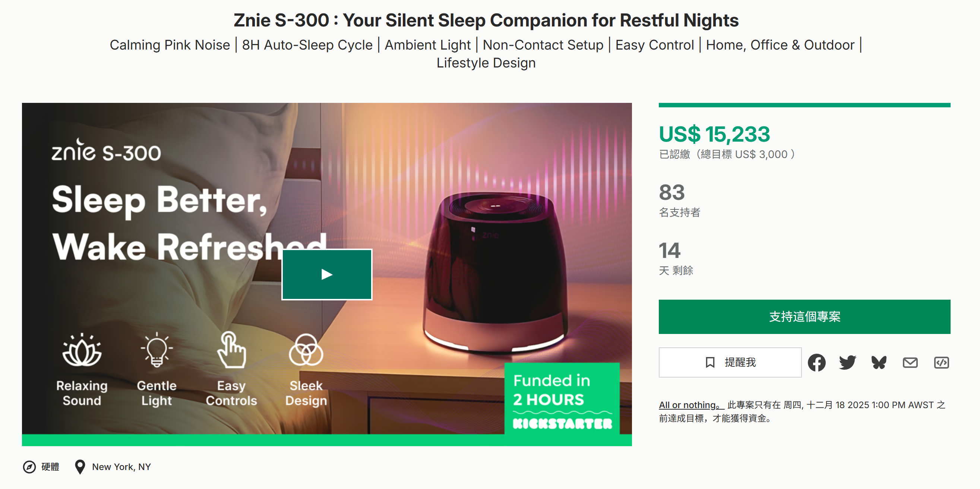
Task: Share the project on Bluesky
Action: (879, 362)
